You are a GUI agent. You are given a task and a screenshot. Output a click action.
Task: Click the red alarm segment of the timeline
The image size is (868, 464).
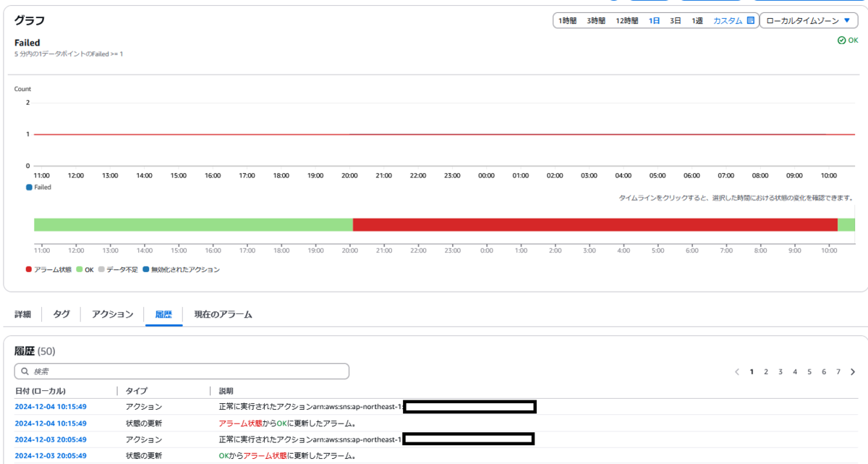595,225
